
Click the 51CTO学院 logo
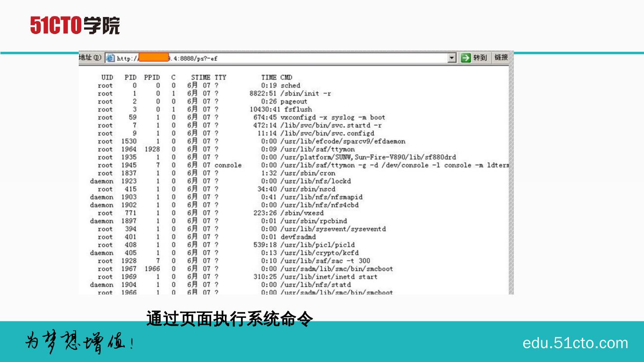click(x=75, y=25)
